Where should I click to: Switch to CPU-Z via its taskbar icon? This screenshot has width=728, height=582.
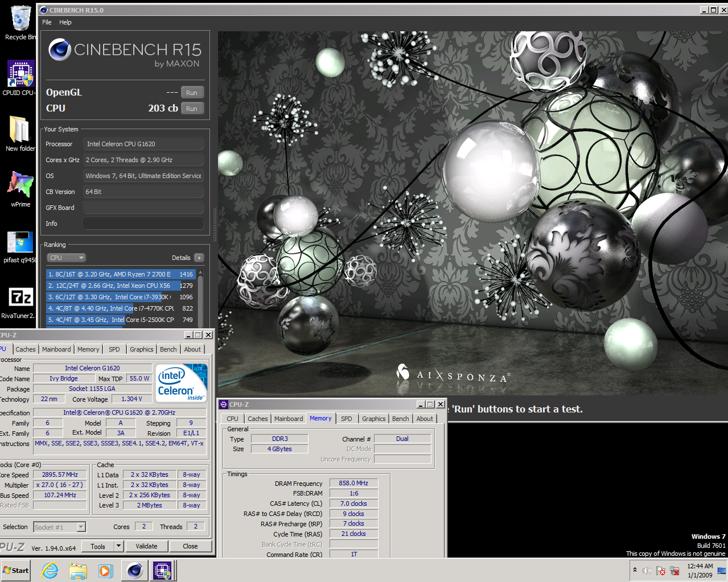pyautogui.click(x=163, y=570)
